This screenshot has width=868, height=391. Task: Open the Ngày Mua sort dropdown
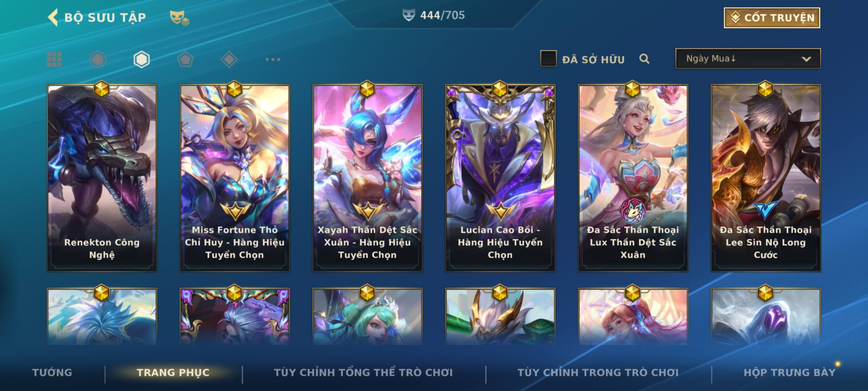(x=748, y=58)
